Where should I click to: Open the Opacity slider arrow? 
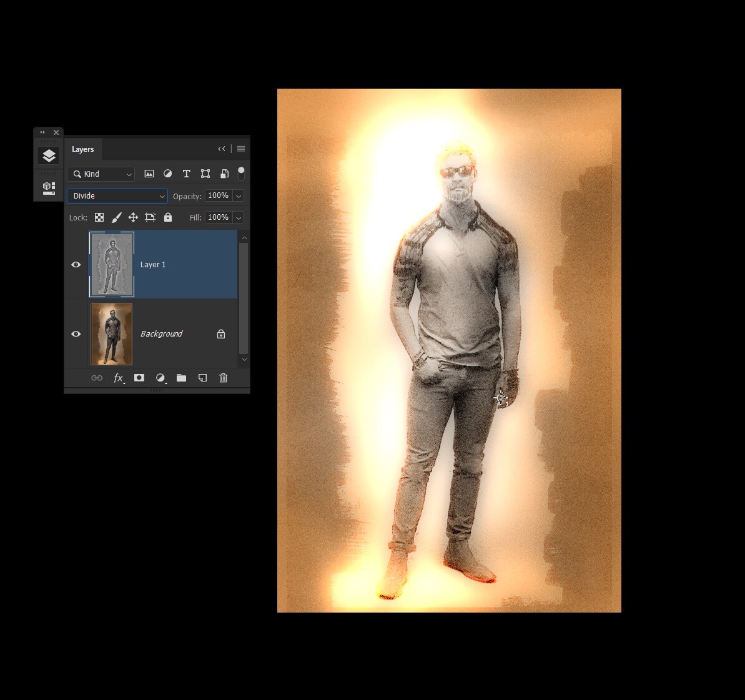click(239, 196)
